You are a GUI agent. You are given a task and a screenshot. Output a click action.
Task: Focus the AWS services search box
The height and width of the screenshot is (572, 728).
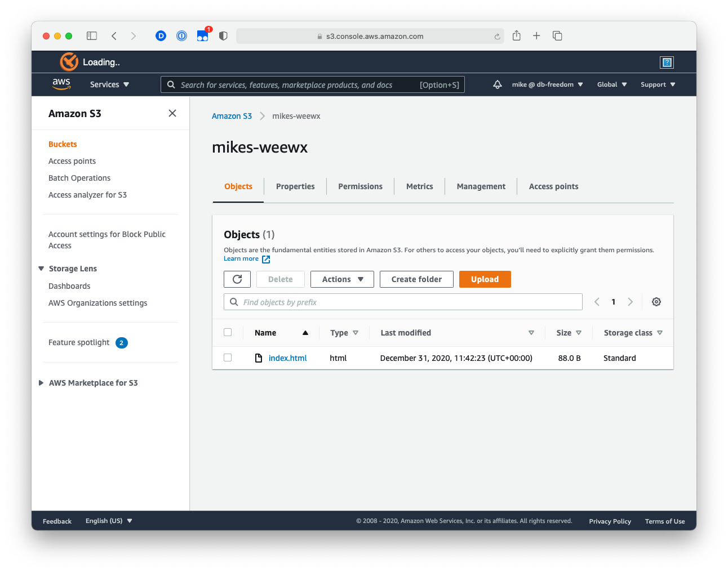pyautogui.click(x=313, y=84)
